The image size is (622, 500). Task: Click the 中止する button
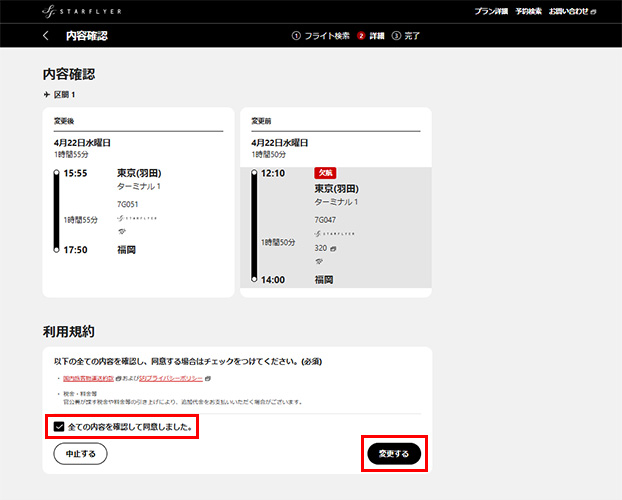point(81,454)
